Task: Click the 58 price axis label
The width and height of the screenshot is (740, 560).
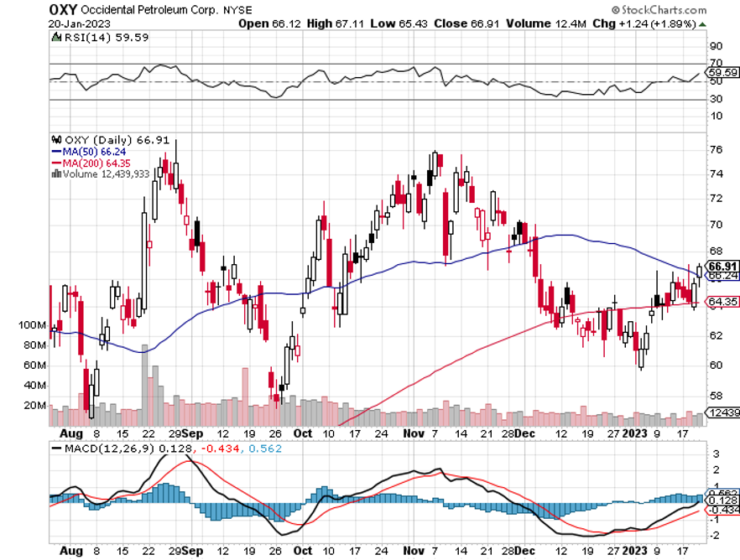Action: 716,396
